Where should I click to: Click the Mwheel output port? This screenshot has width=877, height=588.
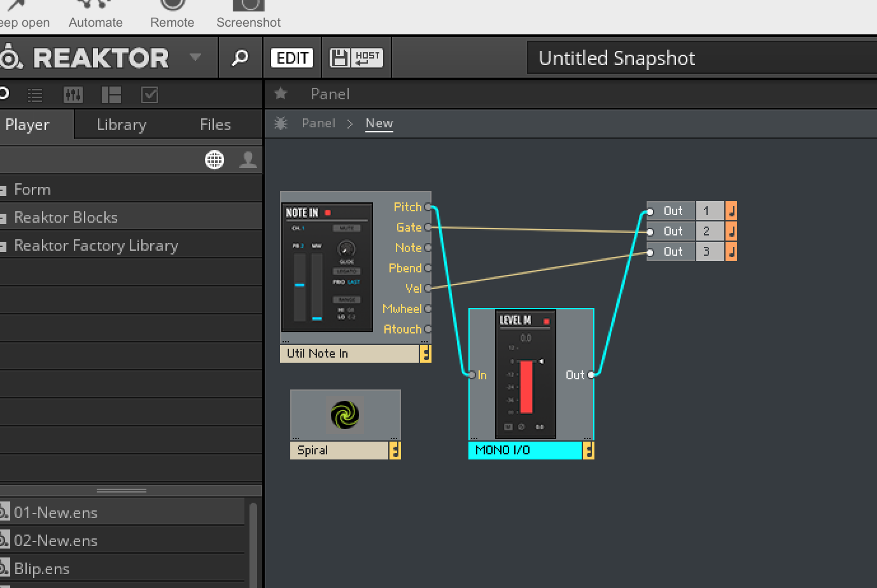[x=428, y=309]
